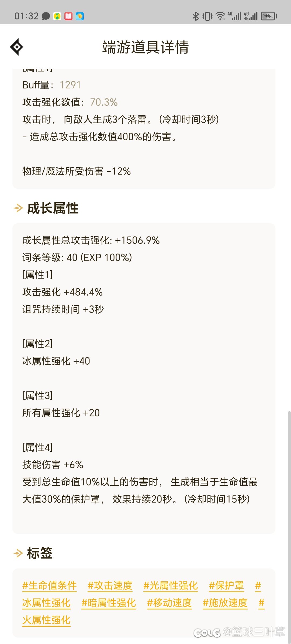Viewport: 291px width, 644px height.
Task: Tap the arrow icon beside 标签
Action: pyautogui.click(x=18, y=553)
